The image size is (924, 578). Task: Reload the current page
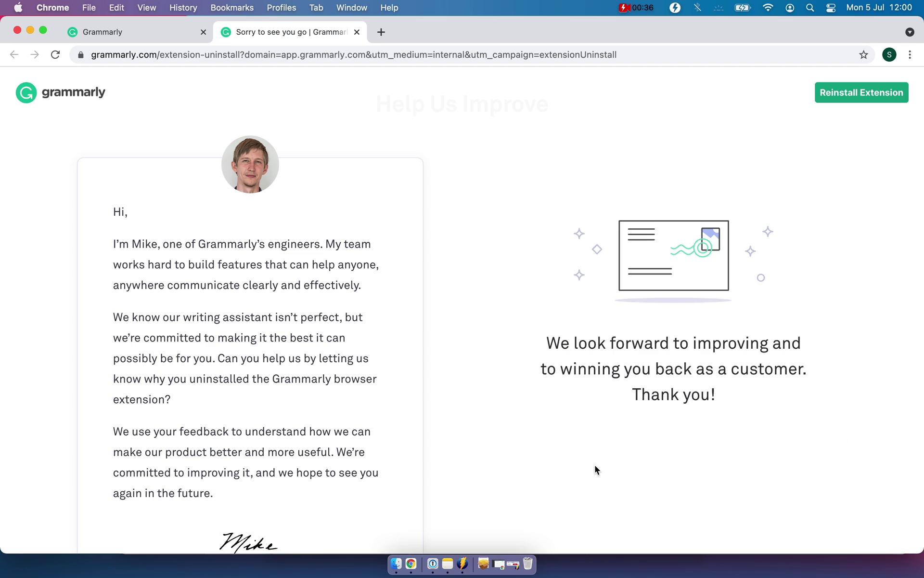point(55,55)
